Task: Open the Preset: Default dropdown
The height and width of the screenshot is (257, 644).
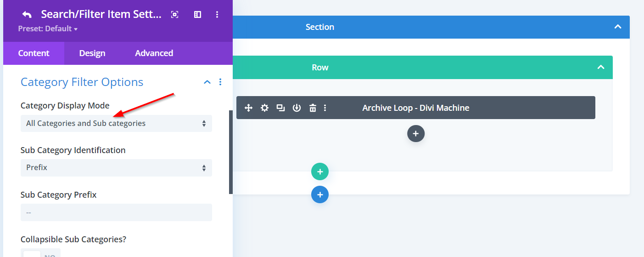Action: point(48,29)
